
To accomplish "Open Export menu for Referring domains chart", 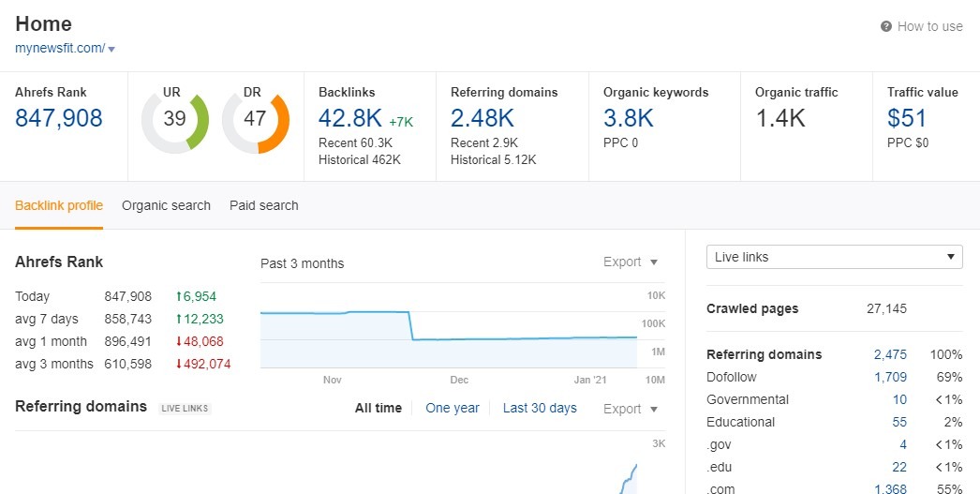I will coord(631,409).
